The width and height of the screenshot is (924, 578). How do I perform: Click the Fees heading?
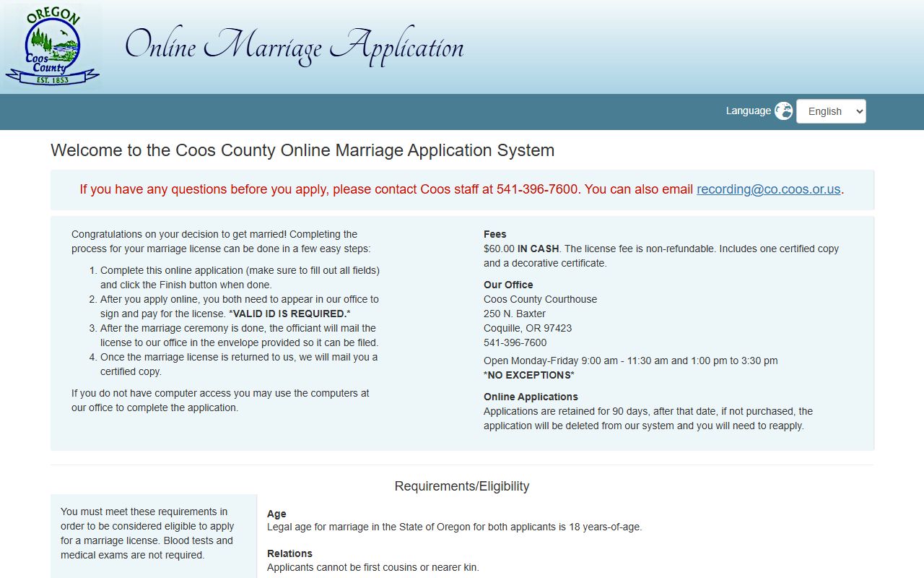[494, 234]
